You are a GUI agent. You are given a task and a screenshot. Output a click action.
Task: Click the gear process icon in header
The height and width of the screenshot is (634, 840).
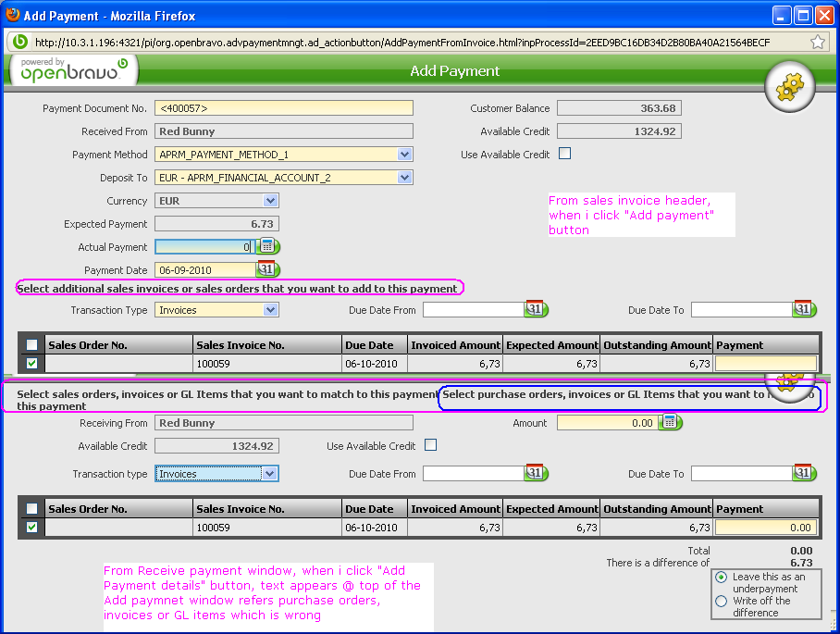pyautogui.click(x=789, y=88)
